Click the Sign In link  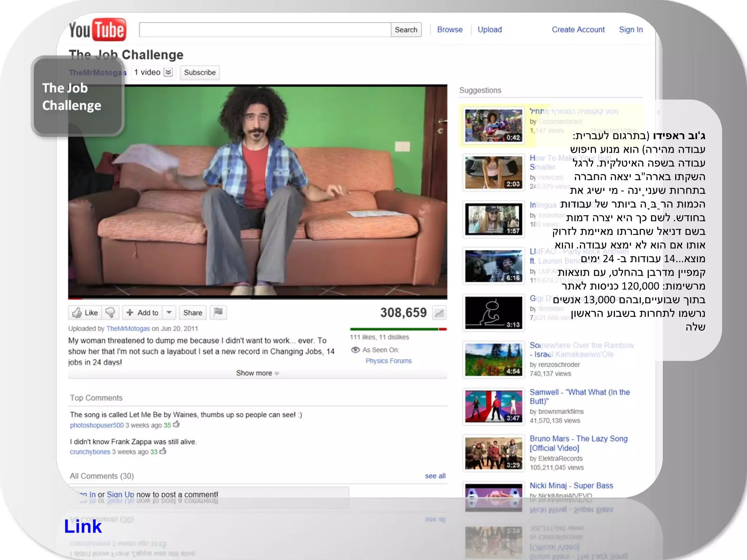point(631,30)
